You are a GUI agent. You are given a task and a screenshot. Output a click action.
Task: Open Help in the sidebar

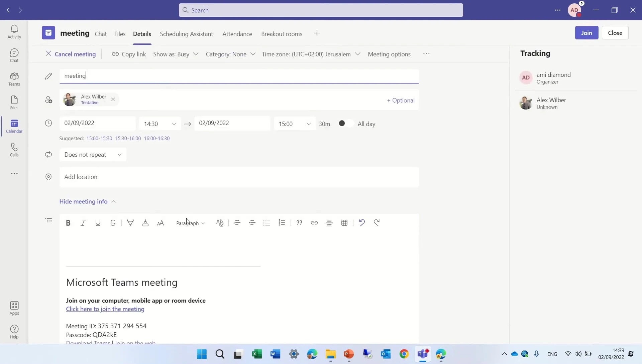pos(14,332)
